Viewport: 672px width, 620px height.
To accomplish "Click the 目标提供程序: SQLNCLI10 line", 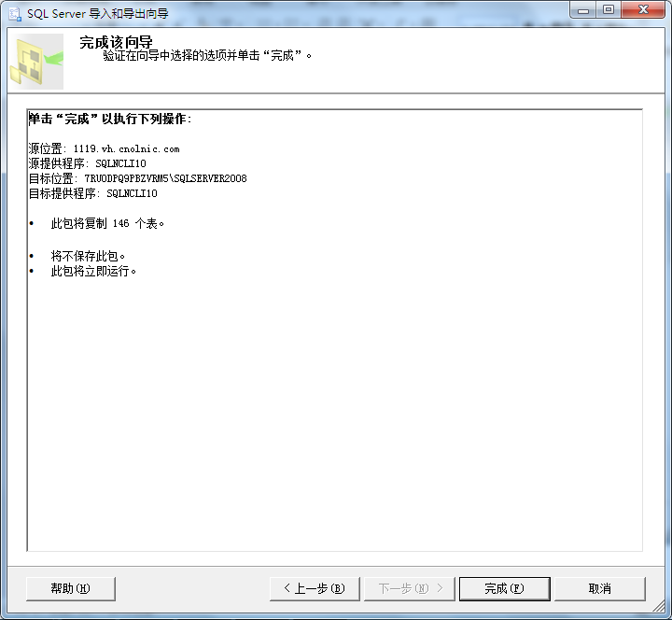I will 93,194.
